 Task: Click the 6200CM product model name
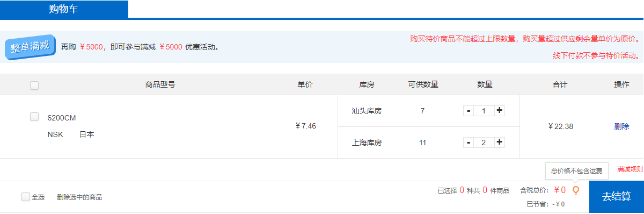coord(62,118)
